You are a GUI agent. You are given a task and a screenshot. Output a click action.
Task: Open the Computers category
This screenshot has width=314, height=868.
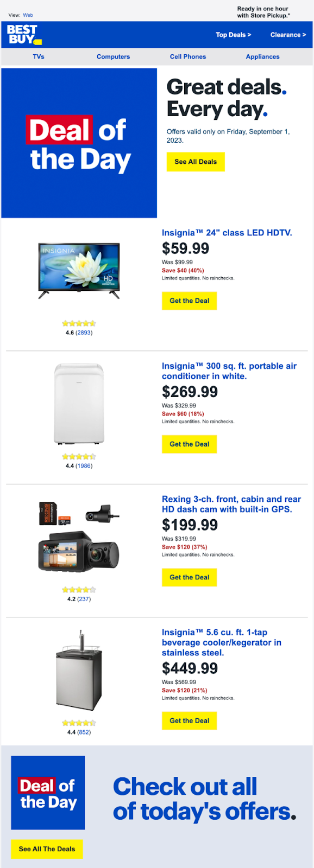tap(113, 56)
